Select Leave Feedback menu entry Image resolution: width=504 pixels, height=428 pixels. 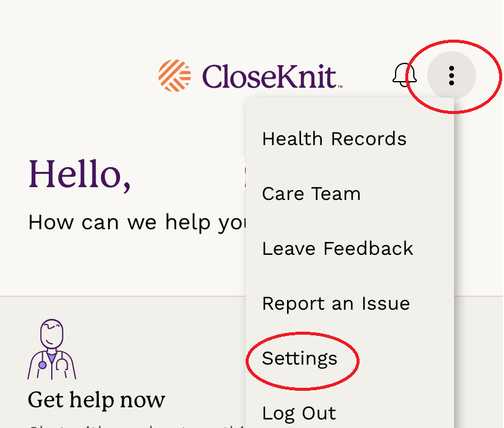click(x=338, y=249)
